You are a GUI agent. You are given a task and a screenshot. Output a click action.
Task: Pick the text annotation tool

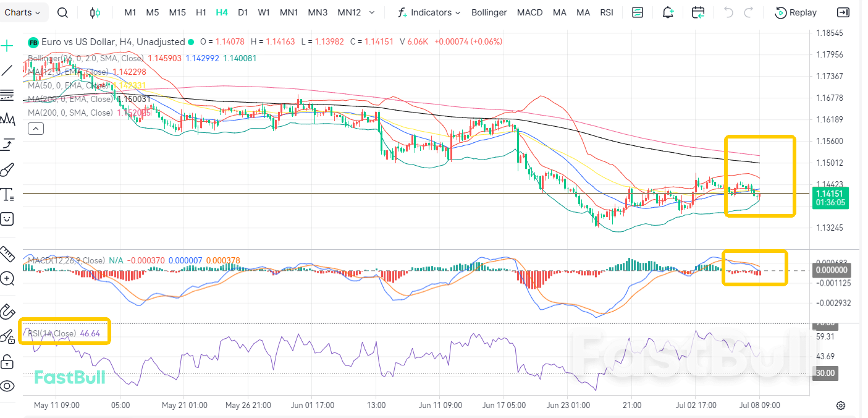pyautogui.click(x=7, y=195)
